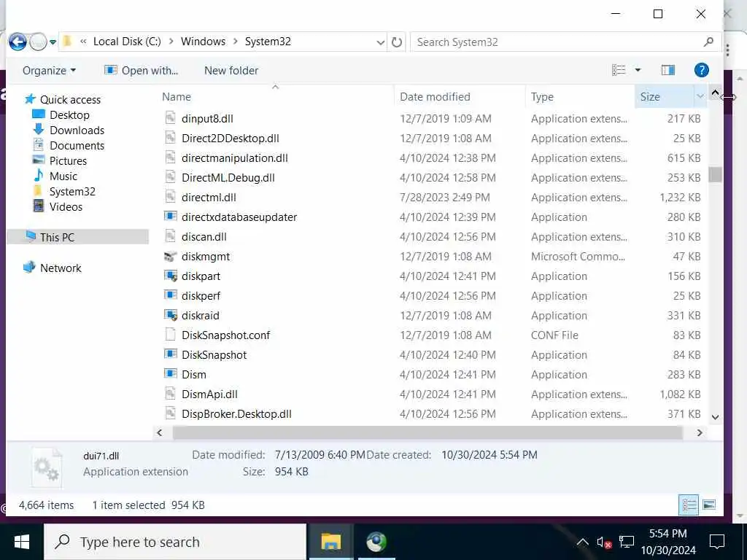Image resolution: width=747 pixels, height=560 pixels.
Task: Select the dinput8.dll file icon
Action: pyautogui.click(x=170, y=118)
